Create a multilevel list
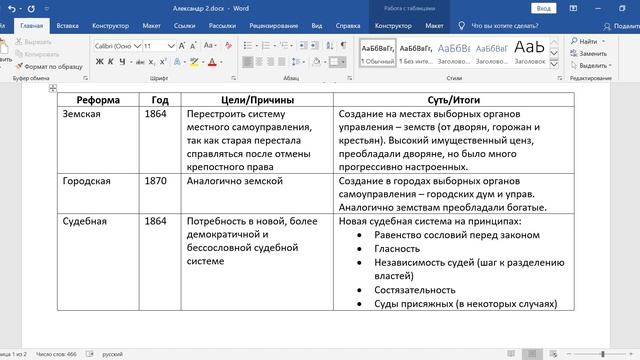 tap(284, 46)
